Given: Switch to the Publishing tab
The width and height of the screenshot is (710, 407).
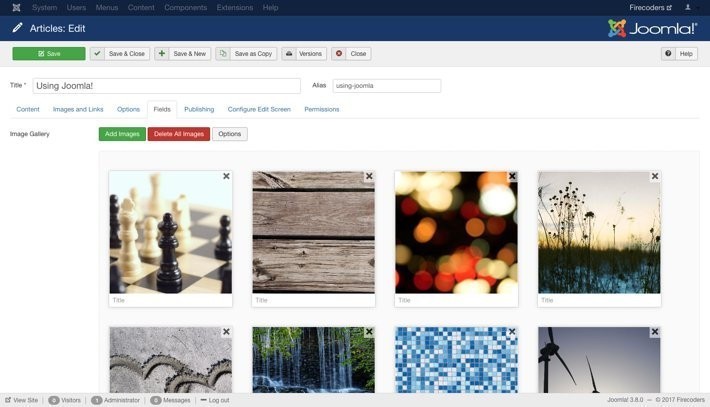Looking at the screenshot, I should click(199, 110).
